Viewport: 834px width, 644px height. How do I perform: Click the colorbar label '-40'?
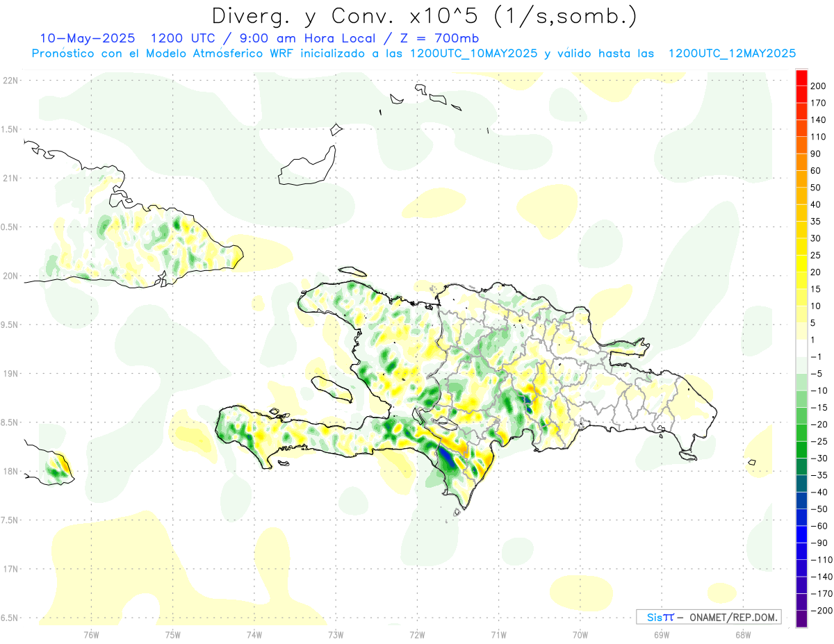point(820,492)
